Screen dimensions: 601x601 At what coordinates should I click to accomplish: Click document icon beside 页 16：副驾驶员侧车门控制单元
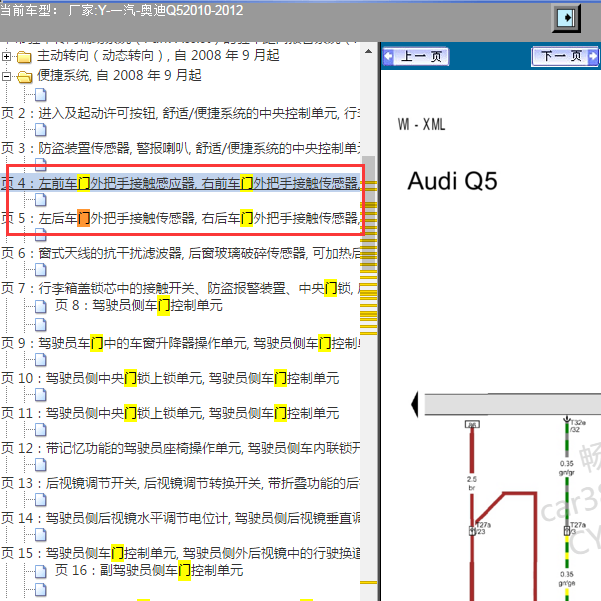tap(41, 571)
